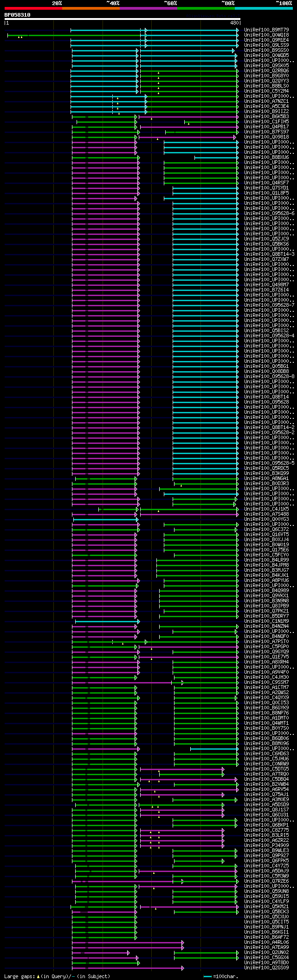
Task: Select the UniRef100_Q9SK05 row label
Action: click(x=266, y=65)
